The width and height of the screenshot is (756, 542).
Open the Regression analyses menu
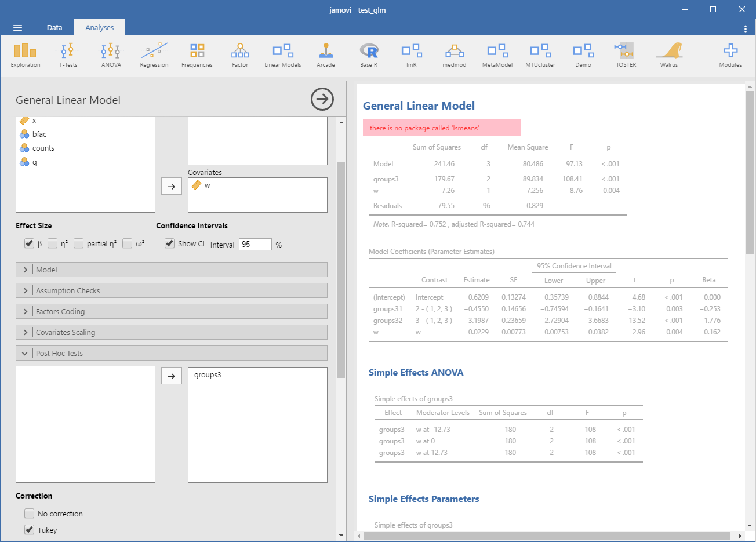click(x=154, y=55)
